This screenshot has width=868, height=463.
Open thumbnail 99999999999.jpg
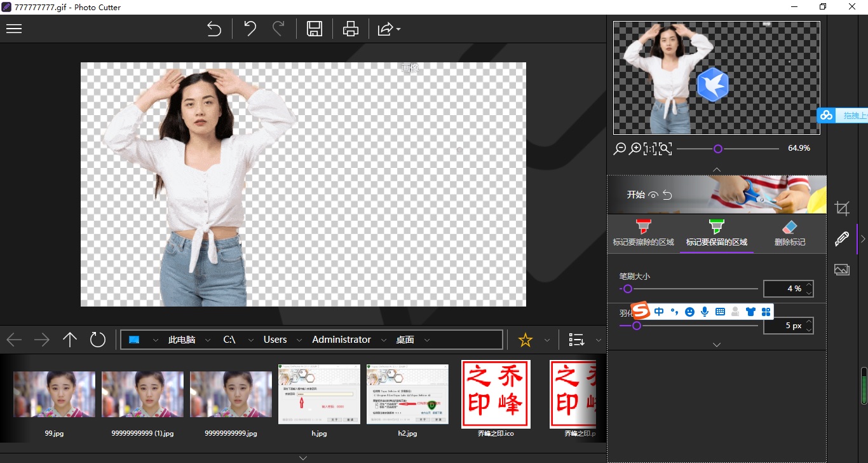[231, 394]
